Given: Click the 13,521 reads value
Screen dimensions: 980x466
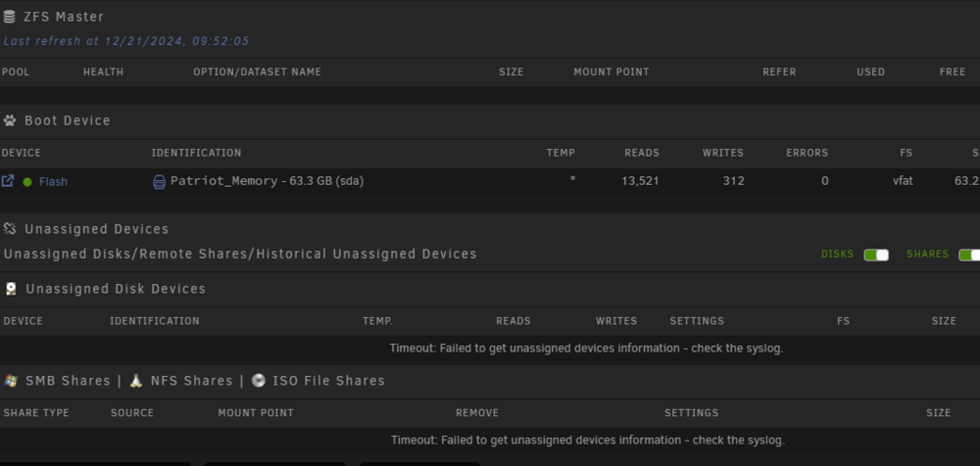Looking at the screenshot, I should point(640,181).
